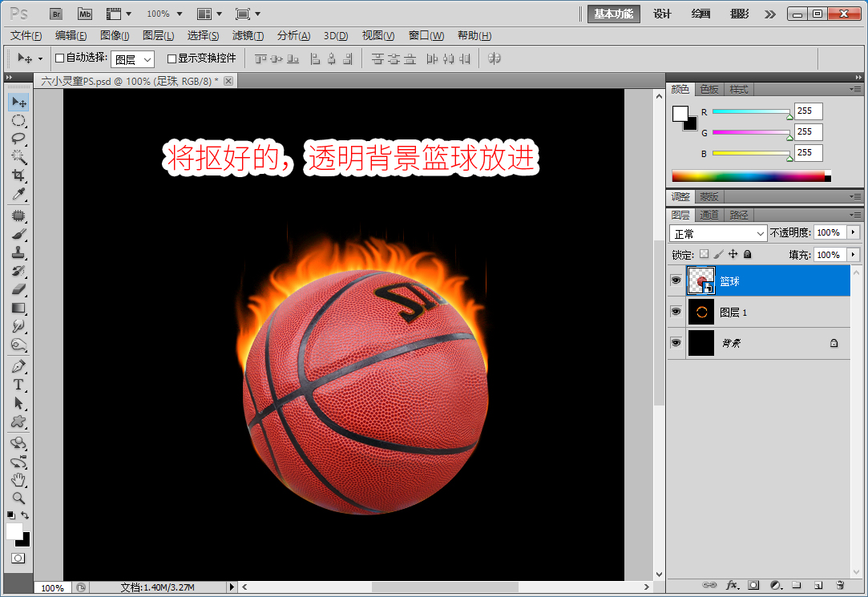Select the Clone Stamp tool

click(18, 252)
